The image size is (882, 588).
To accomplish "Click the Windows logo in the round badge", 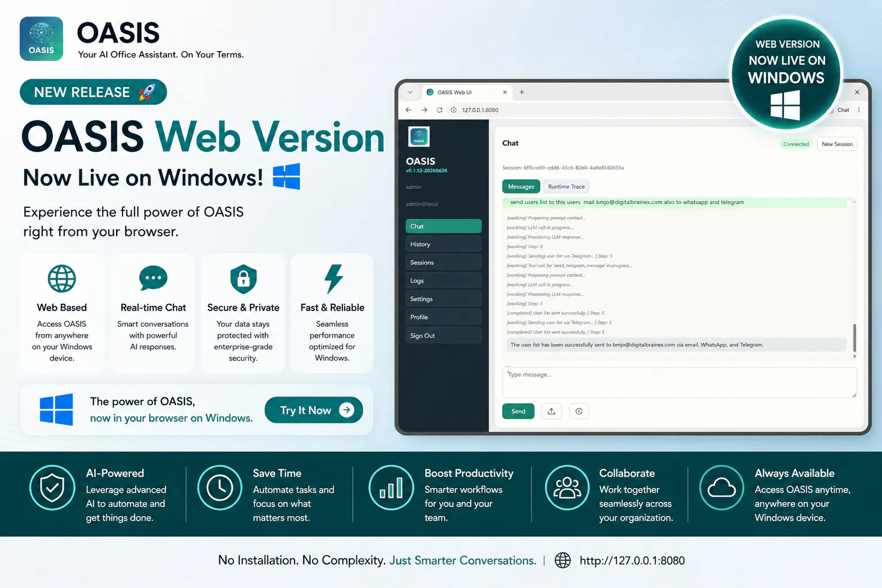I will pos(785,106).
